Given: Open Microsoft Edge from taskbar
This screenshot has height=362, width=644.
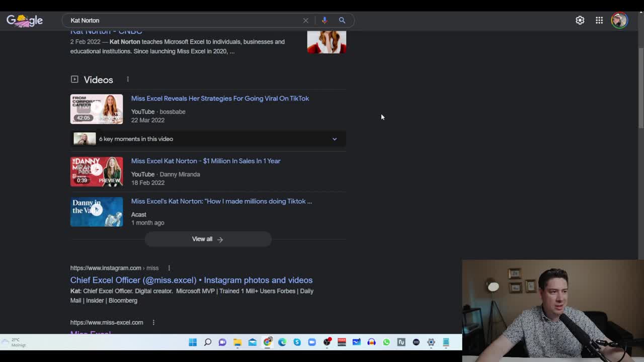Looking at the screenshot, I should click(x=282, y=342).
